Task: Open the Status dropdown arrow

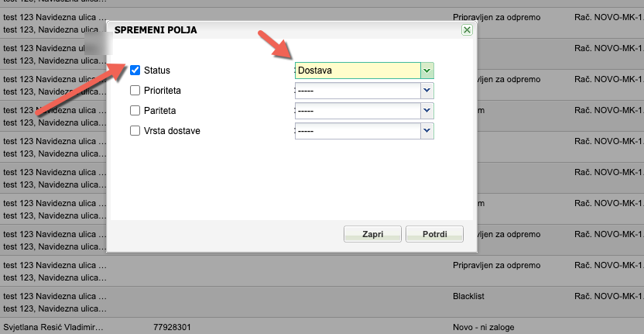Action: (x=427, y=71)
